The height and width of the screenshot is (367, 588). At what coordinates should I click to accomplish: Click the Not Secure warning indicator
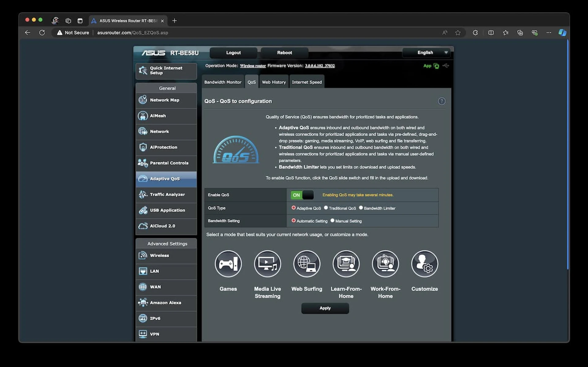click(73, 32)
